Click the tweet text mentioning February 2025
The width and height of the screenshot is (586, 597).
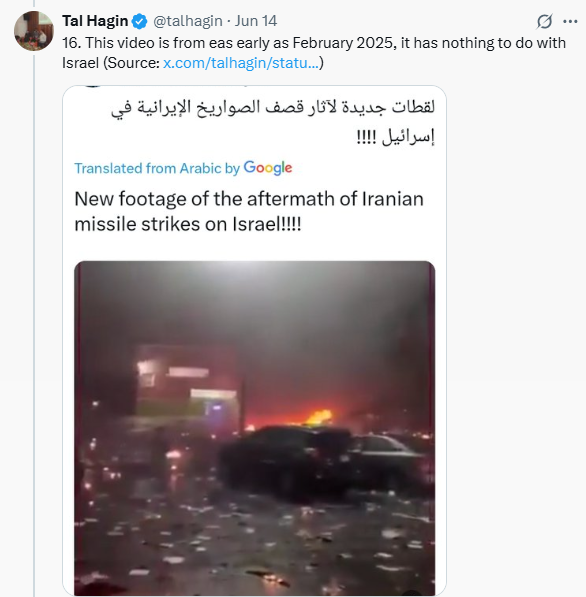click(314, 53)
